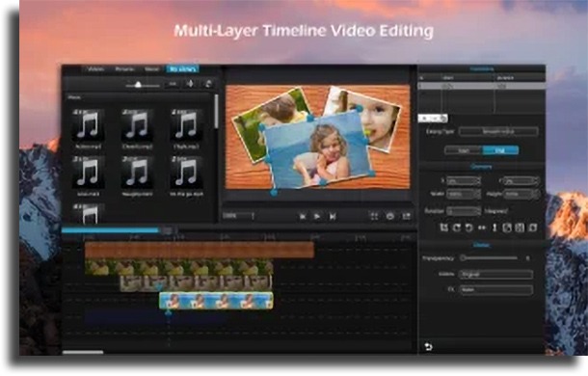This screenshot has height=376, width=588.
Task: Toggle fullscreen preview icon
Action: click(x=374, y=217)
